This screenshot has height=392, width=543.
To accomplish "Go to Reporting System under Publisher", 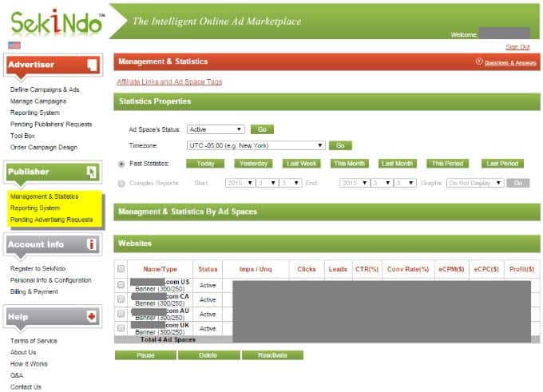I will [35, 208].
